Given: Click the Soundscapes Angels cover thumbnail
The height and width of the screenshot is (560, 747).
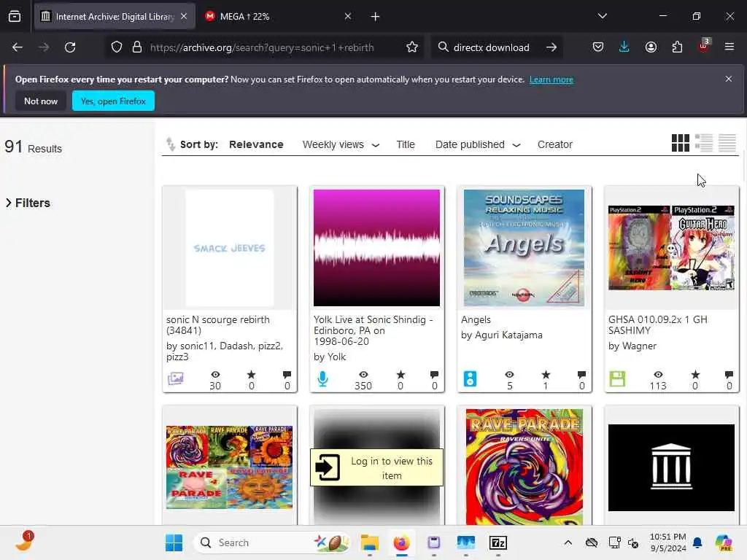Looking at the screenshot, I should click(524, 248).
